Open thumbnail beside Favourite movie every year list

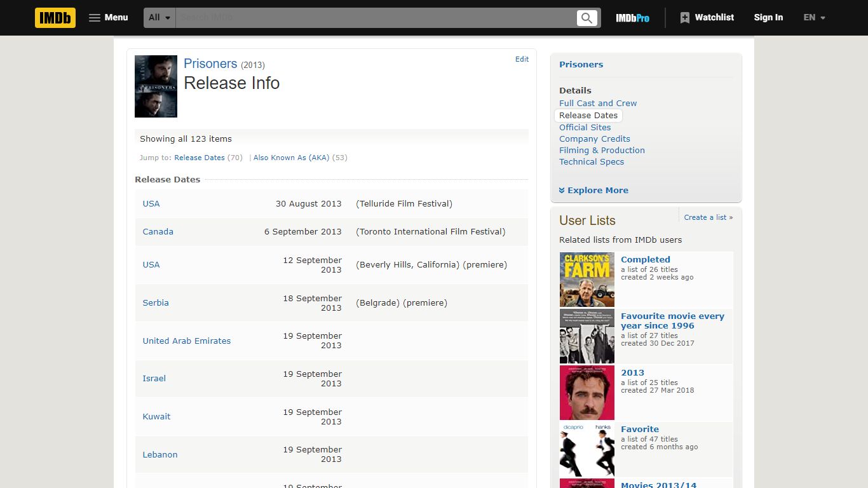click(x=587, y=336)
